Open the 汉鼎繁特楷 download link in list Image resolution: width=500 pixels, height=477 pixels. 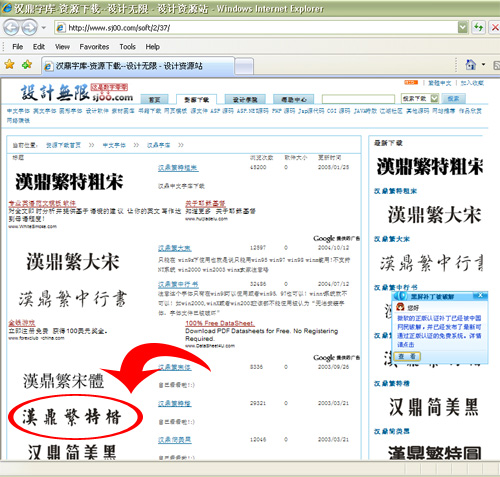(175, 403)
